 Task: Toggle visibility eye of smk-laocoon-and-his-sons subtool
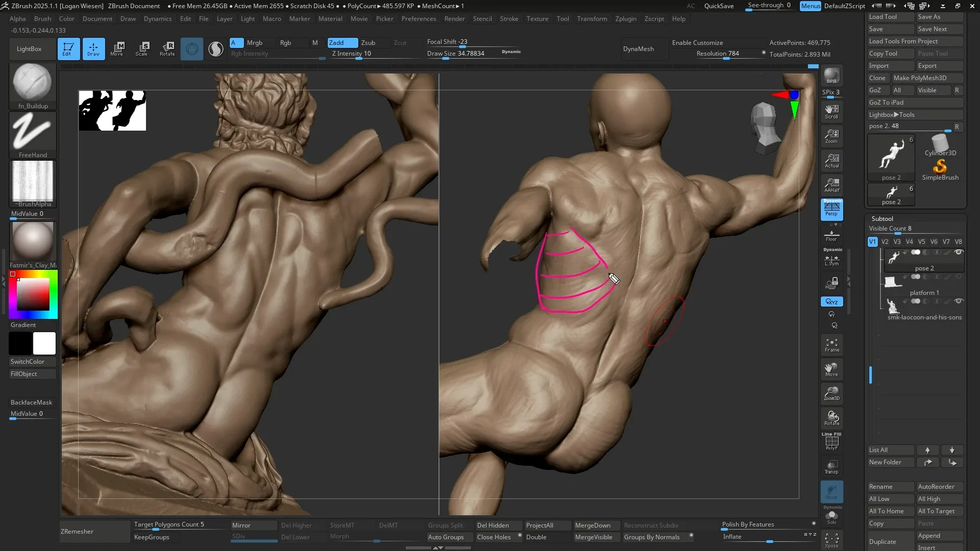click(958, 302)
